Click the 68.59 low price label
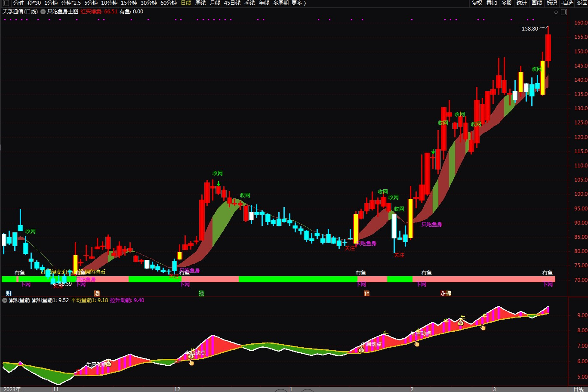This screenshot has width=588, height=392. pos(65,284)
